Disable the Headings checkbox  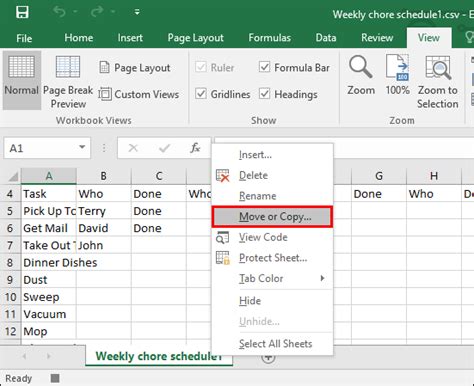tap(264, 94)
